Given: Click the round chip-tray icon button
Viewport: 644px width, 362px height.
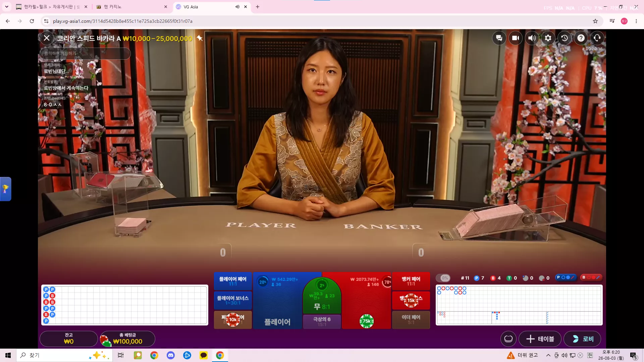Looking at the screenshot, I should pyautogui.click(x=508, y=339).
